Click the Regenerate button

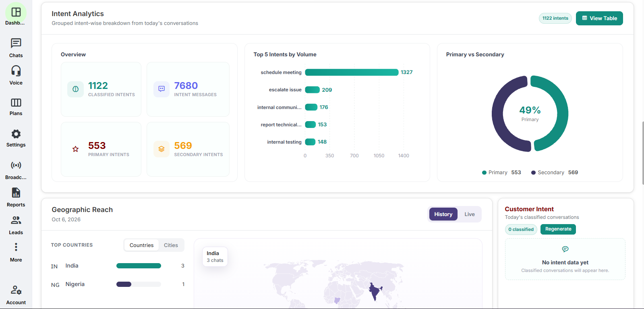558,229
